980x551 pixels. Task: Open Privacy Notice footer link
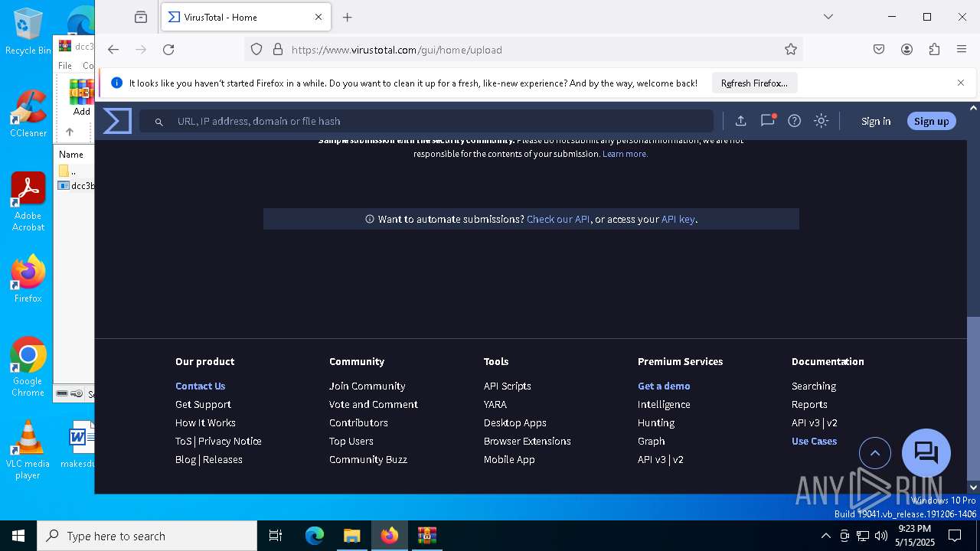(x=230, y=441)
